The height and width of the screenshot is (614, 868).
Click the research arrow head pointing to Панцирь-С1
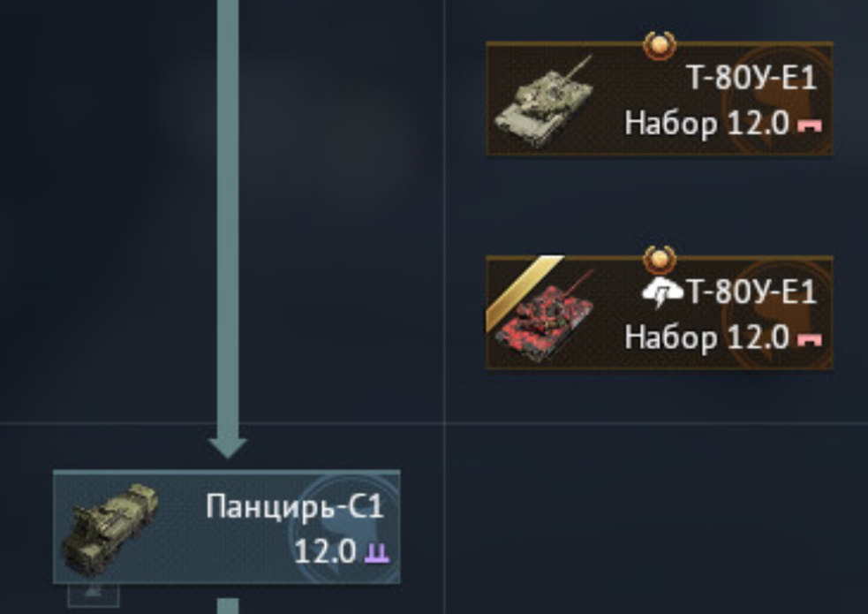coord(228,447)
